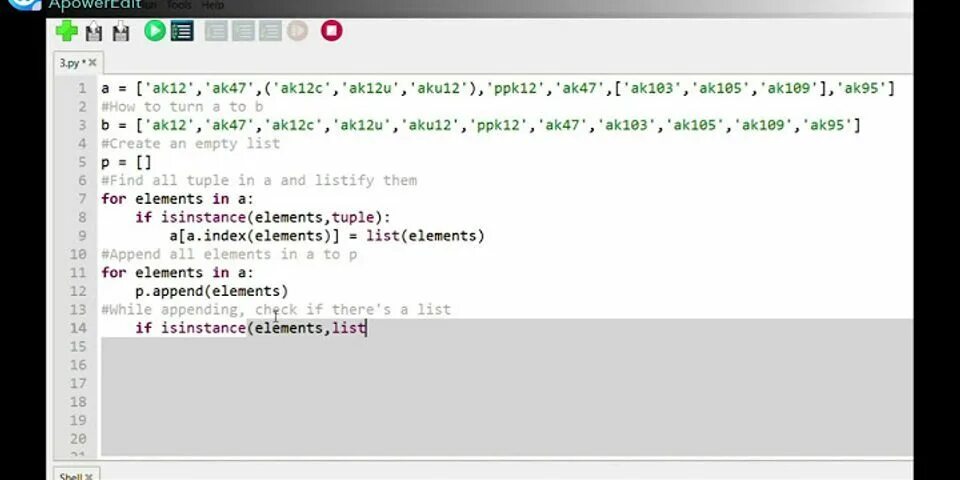960x480 pixels.
Task: Click comment '#Create an empty list'
Action: (190, 143)
